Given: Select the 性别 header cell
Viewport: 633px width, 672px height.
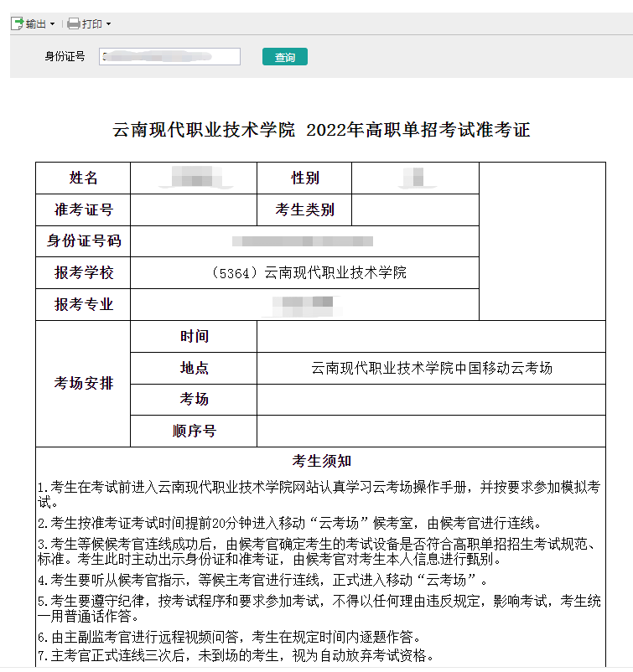Looking at the screenshot, I should click(304, 178).
